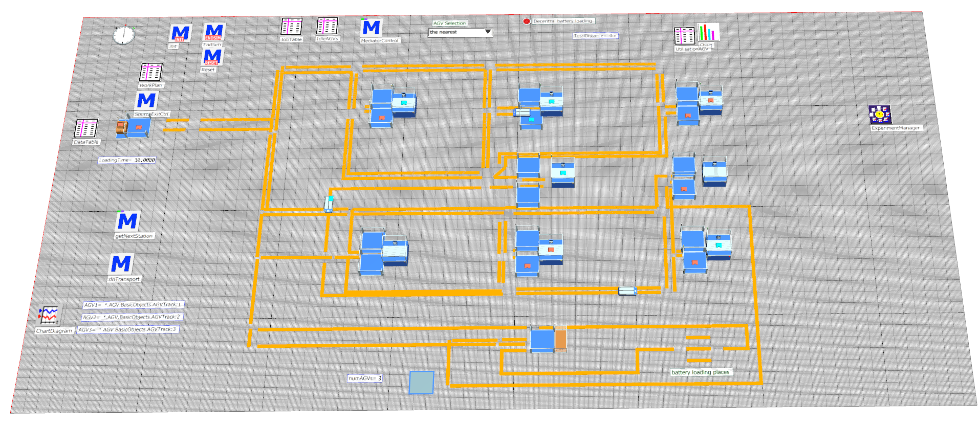Image resolution: width=980 pixels, height=425 pixels.
Task: Click 'the nearest' combo box
Action: point(454,32)
